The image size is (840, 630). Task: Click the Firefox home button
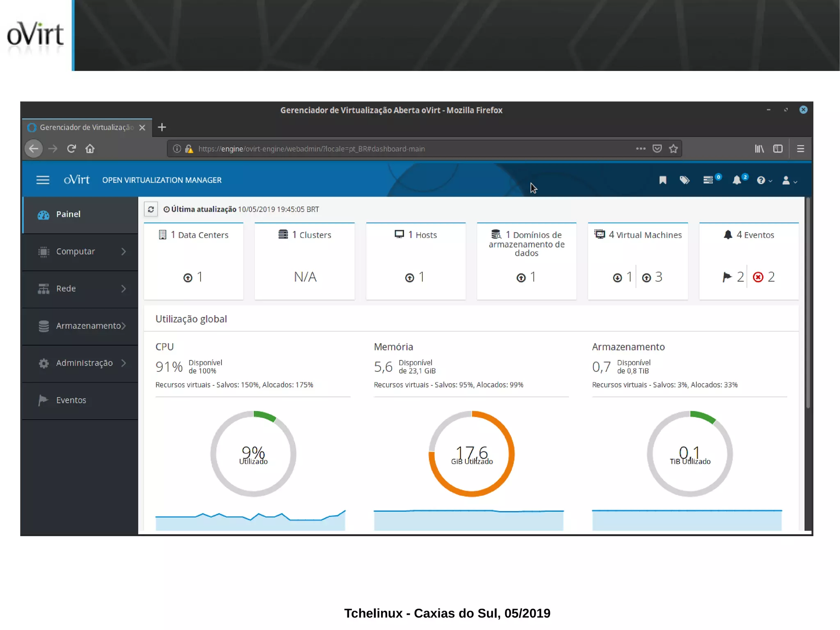tap(90, 149)
